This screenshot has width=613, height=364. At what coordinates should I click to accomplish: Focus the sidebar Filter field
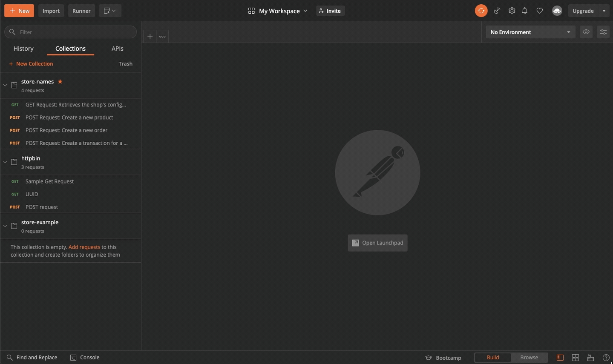(71, 32)
